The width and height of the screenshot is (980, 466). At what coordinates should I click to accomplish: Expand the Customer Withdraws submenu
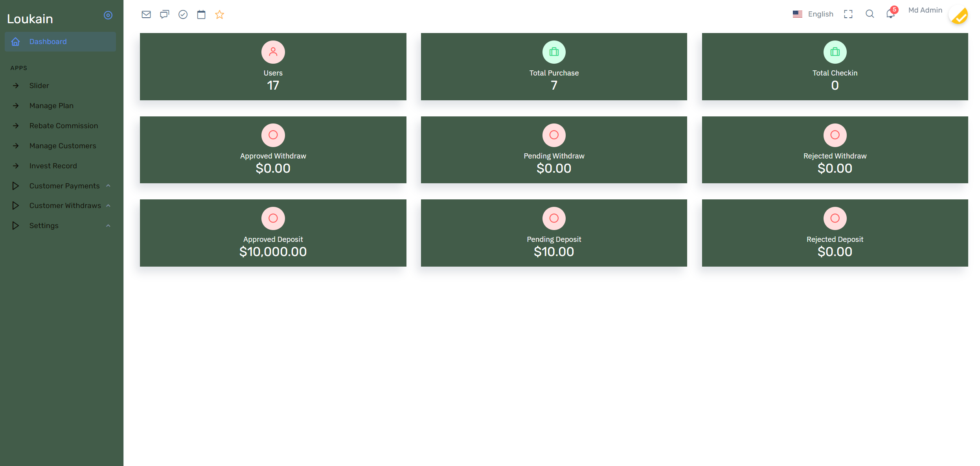click(x=65, y=206)
